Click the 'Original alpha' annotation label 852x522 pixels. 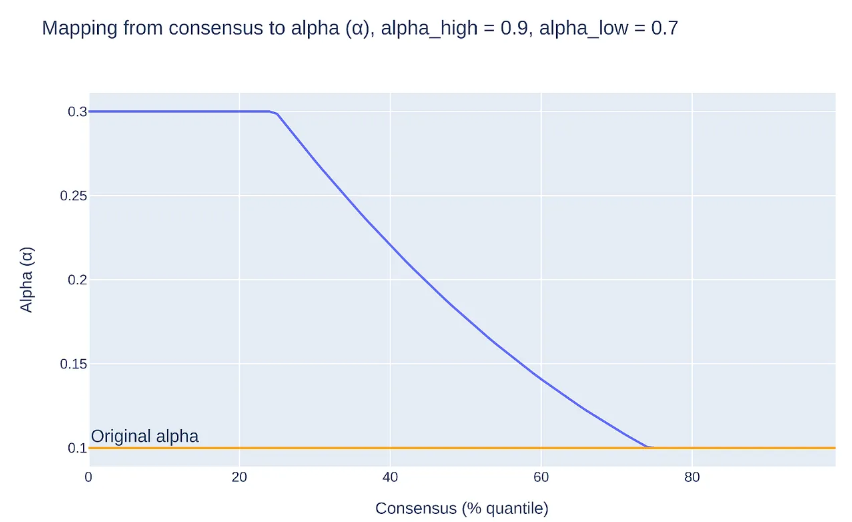[145, 436]
